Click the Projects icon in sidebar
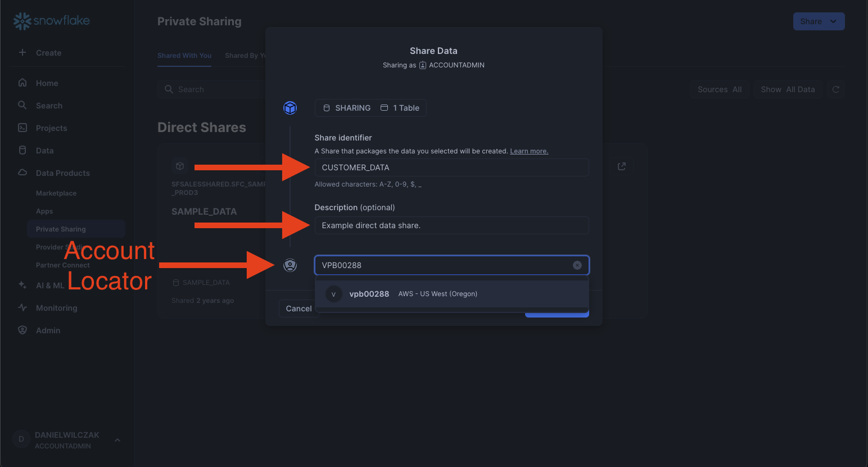This screenshot has width=868, height=467. tap(22, 128)
